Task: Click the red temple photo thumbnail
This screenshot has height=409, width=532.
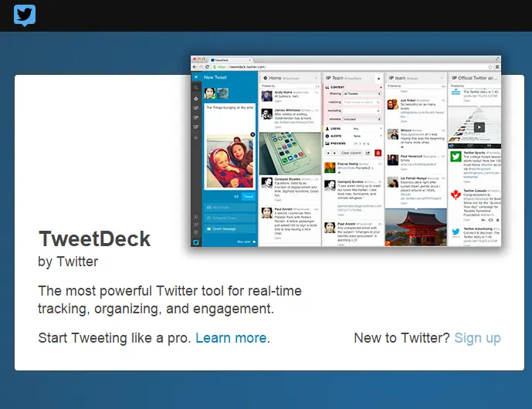Action: click(416, 227)
